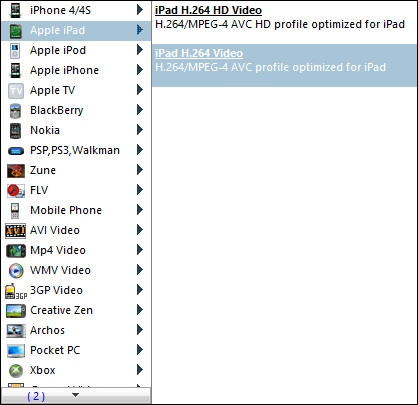The image size is (418, 405).
Task: Open the BlackBerry category
Action: click(x=76, y=110)
